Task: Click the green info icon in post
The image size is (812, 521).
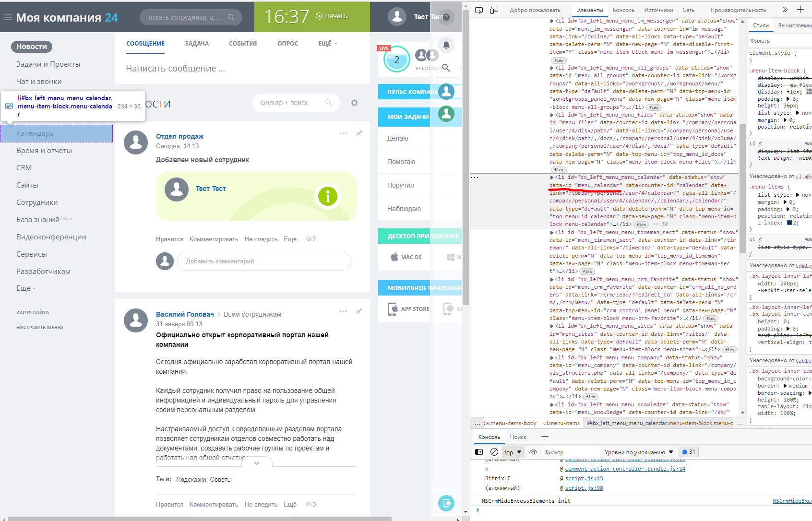Action: 328,196
